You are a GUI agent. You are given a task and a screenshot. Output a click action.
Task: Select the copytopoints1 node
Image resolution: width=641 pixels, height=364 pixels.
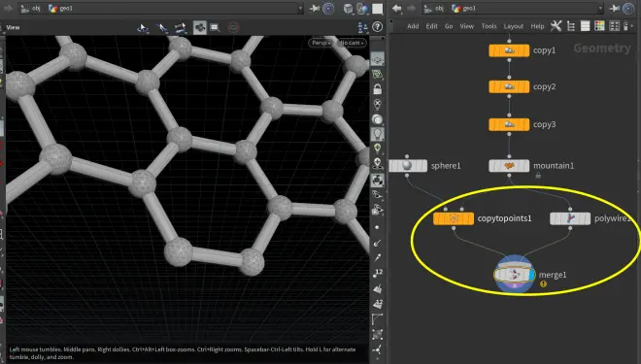[454, 218]
